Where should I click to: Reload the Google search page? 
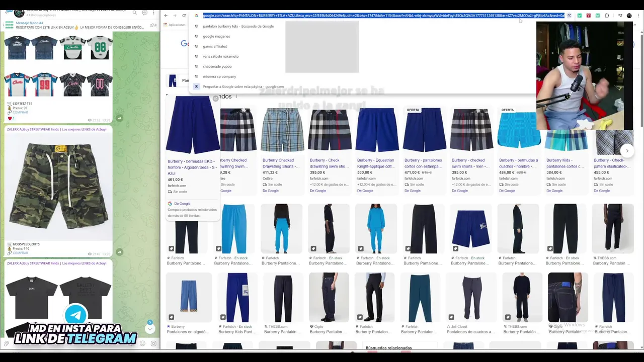[184, 16]
